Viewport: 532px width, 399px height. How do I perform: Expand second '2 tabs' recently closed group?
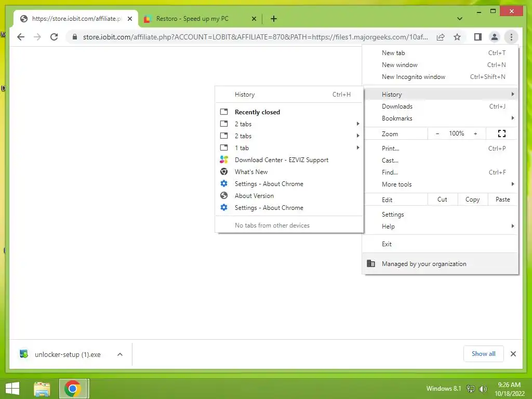[x=289, y=136]
